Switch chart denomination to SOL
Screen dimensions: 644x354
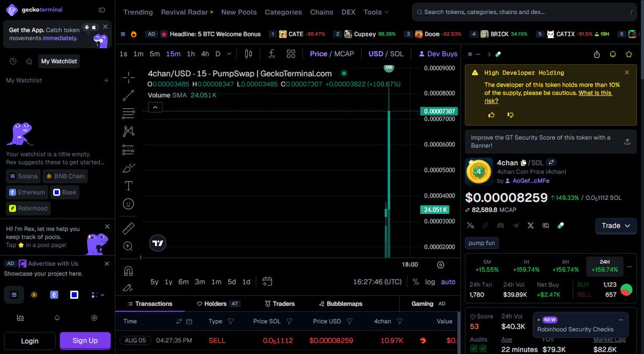click(397, 54)
